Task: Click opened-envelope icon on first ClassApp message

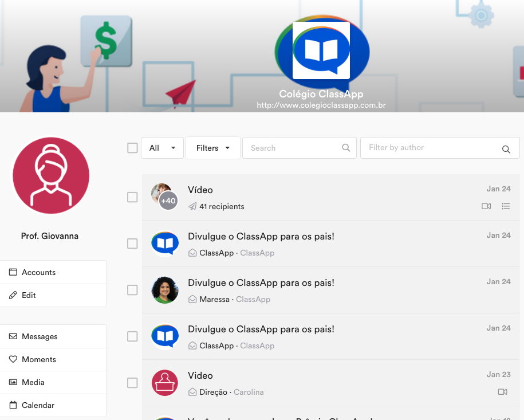Action: (192, 253)
